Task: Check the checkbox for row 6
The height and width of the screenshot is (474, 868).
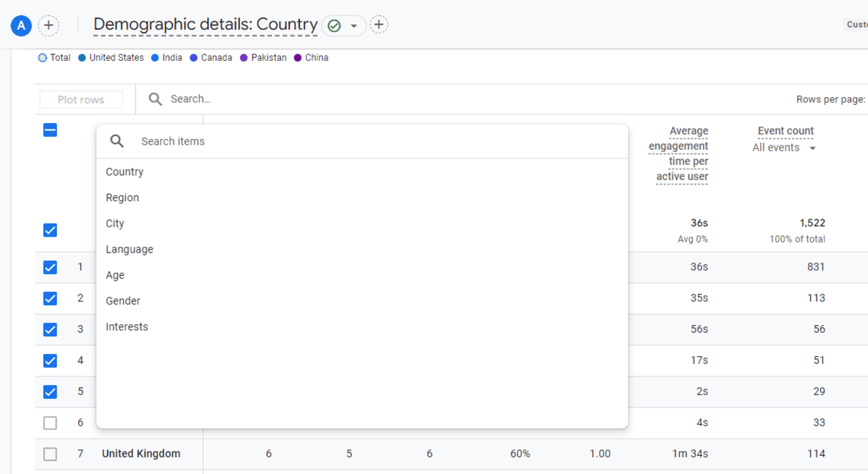Action: (x=50, y=423)
